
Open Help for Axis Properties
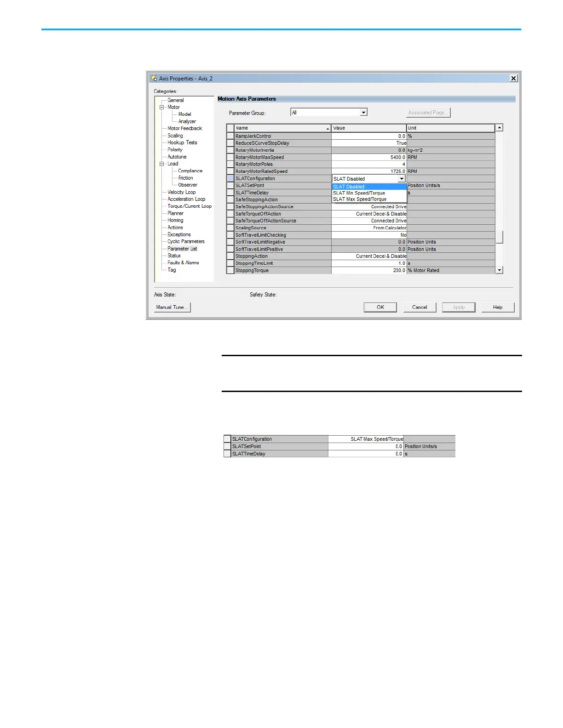tap(498, 307)
